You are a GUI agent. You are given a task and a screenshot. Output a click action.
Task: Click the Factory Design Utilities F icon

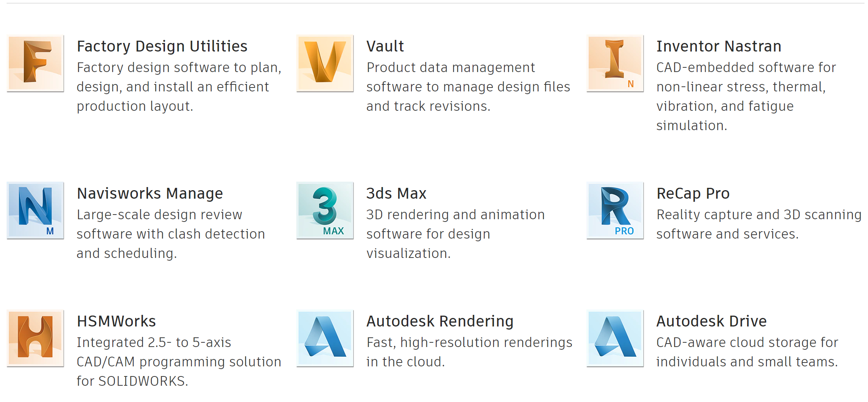(35, 63)
